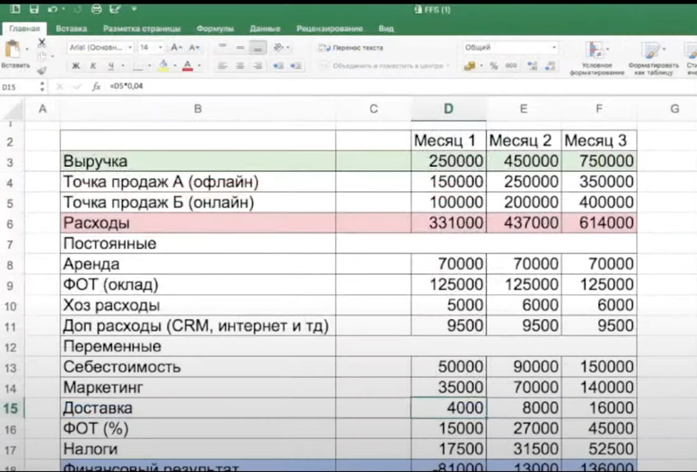Image resolution: width=697 pixels, height=472 pixels.
Task: Expand the underline style arrow
Action: (x=123, y=66)
